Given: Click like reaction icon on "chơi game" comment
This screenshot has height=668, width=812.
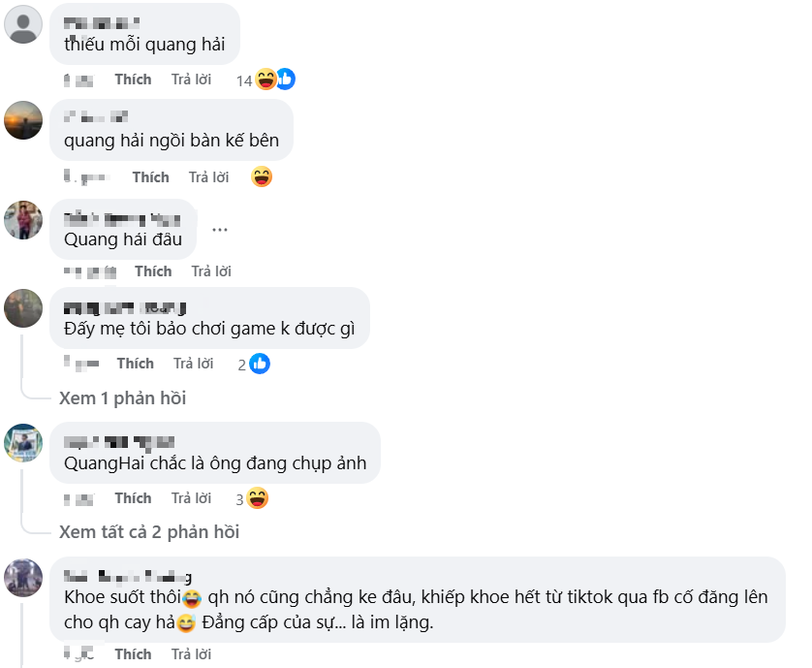Looking at the screenshot, I should [x=260, y=364].
